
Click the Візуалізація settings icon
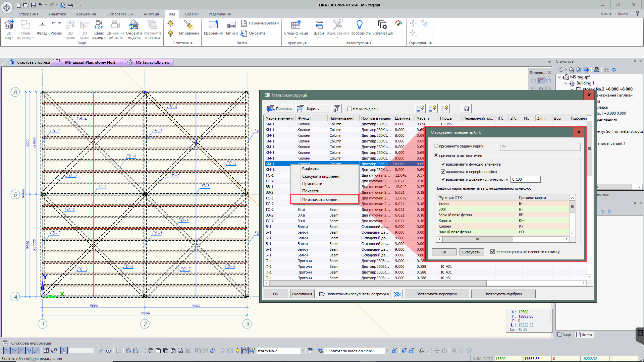[382, 25]
